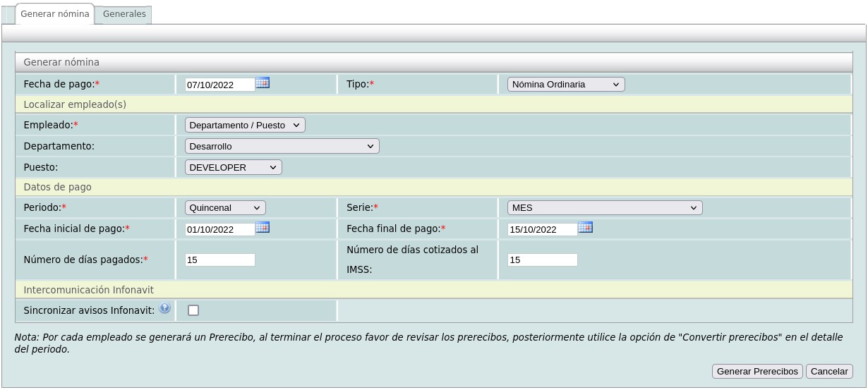
Task: Open the Tipo dropdown showing Nómina Ordinaria
Action: click(x=566, y=85)
